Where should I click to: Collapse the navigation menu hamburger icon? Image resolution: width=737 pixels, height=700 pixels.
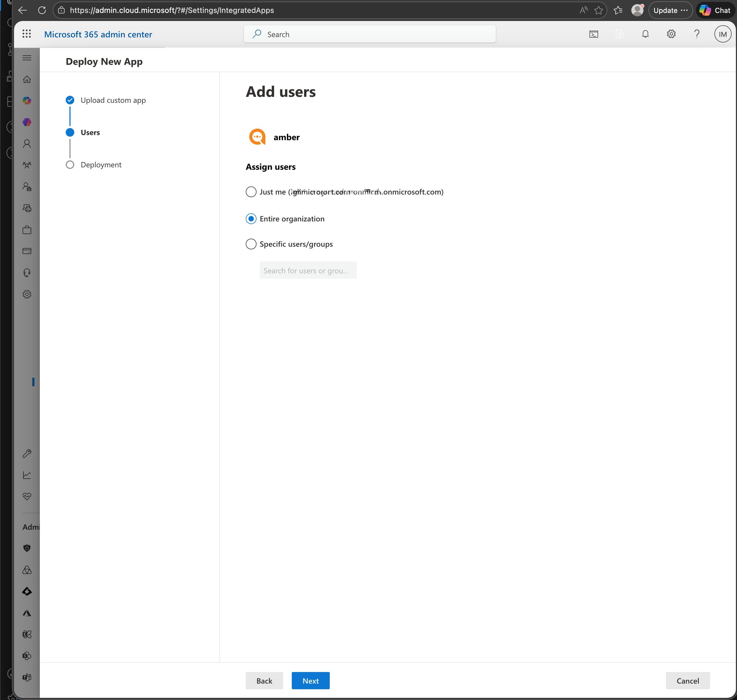pyautogui.click(x=27, y=58)
